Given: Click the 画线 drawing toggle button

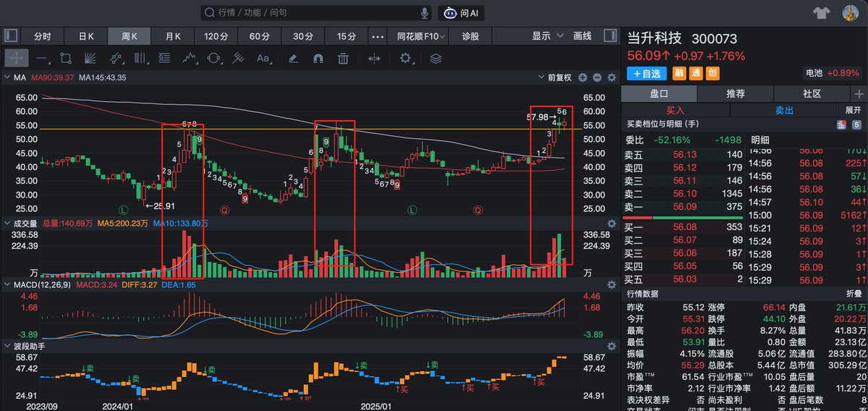Looking at the screenshot, I should point(582,36).
